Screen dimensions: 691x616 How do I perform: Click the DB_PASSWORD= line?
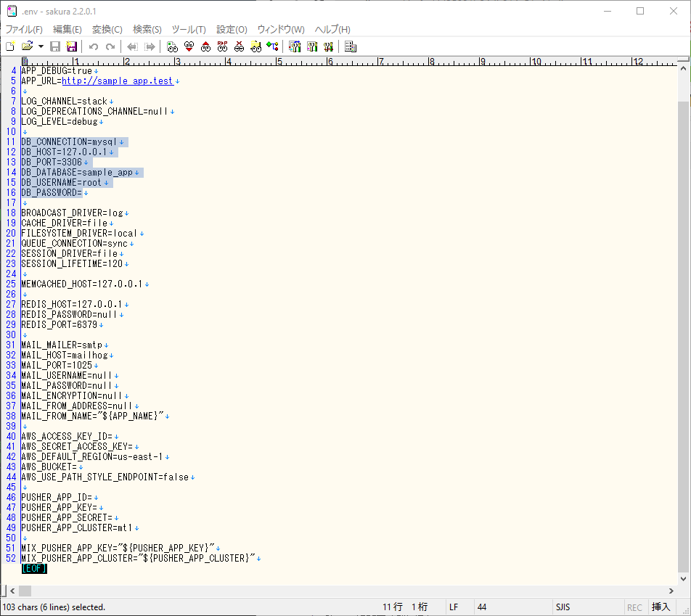(x=52, y=192)
